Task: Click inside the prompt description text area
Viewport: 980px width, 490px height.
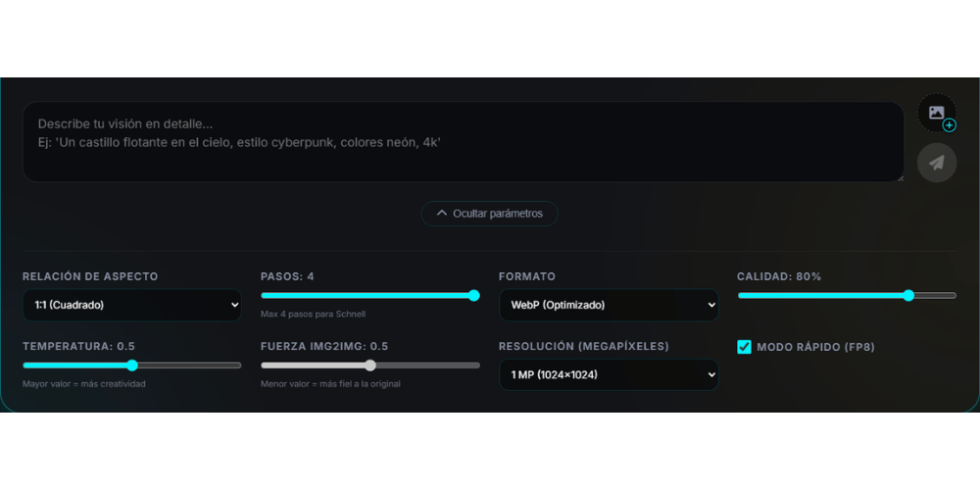Action: pos(464,142)
